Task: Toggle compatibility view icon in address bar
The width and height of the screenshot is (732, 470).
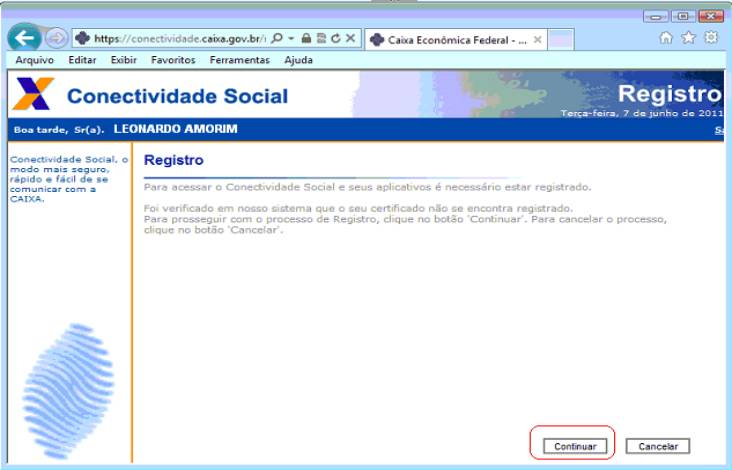Action: pyautogui.click(x=321, y=38)
